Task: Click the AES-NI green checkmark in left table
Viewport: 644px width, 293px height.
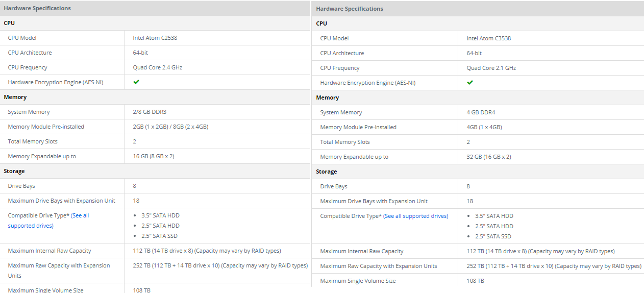Action: coord(136,82)
